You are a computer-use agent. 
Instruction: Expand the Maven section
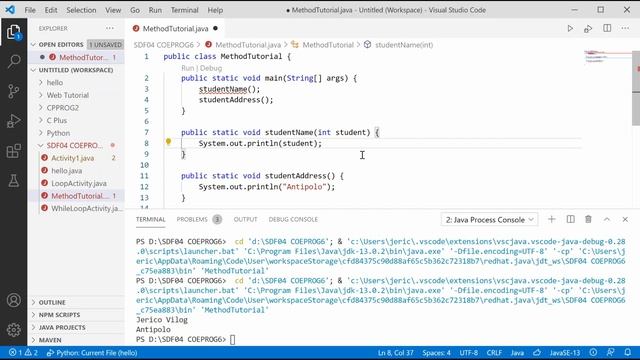click(x=77, y=340)
